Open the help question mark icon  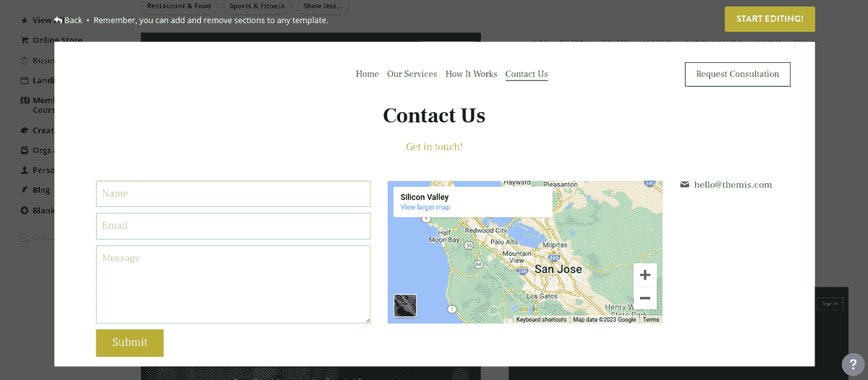(x=853, y=365)
